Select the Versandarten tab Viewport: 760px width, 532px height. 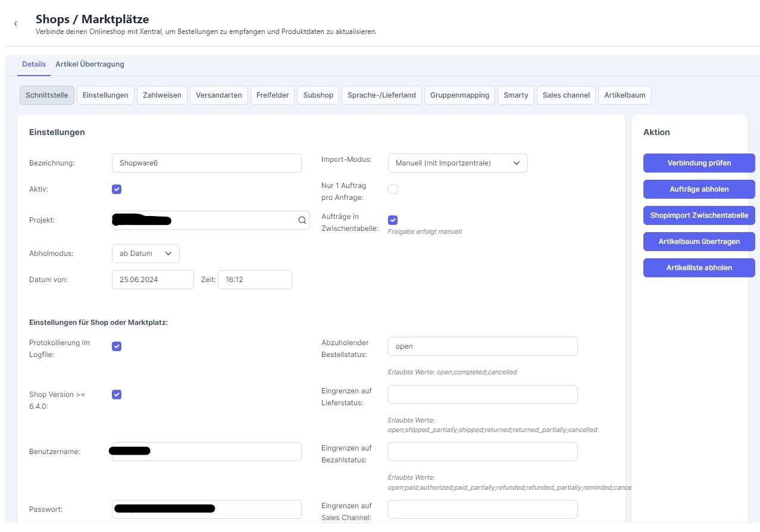click(219, 95)
